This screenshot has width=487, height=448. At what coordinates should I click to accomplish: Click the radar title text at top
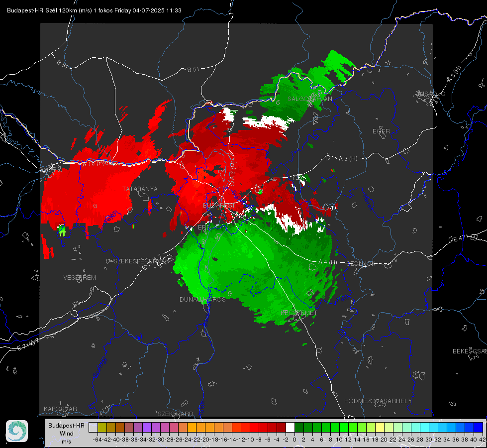coord(94,10)
